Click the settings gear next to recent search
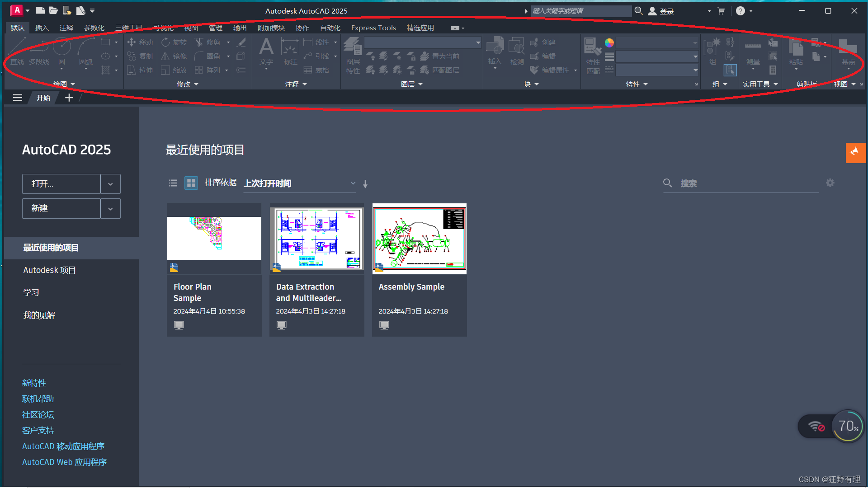The width and height of the screenshot is (868, 488). click(x=830, y=183)
